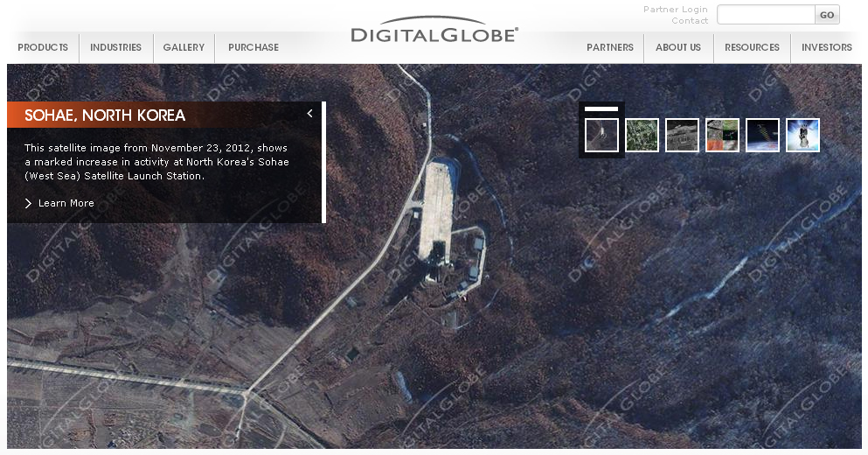
Task: Open the Gallery menu
Action: [184, 47]
